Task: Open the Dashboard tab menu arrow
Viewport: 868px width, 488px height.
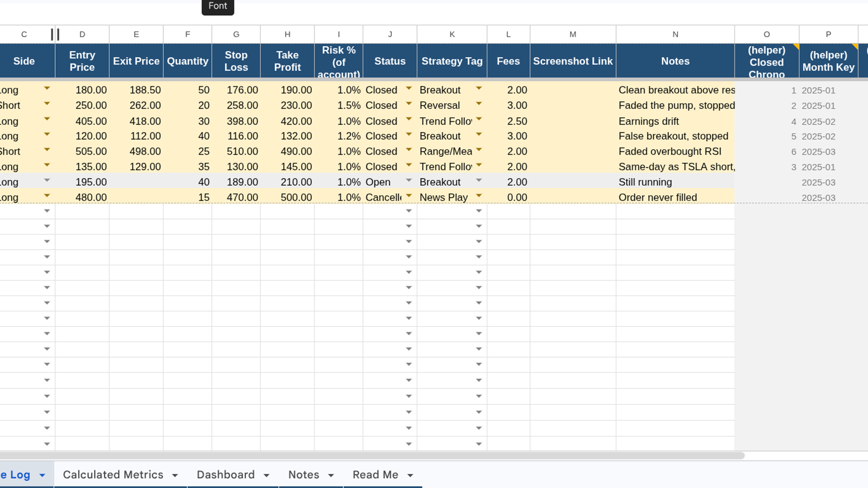Action: click(266, 475)
